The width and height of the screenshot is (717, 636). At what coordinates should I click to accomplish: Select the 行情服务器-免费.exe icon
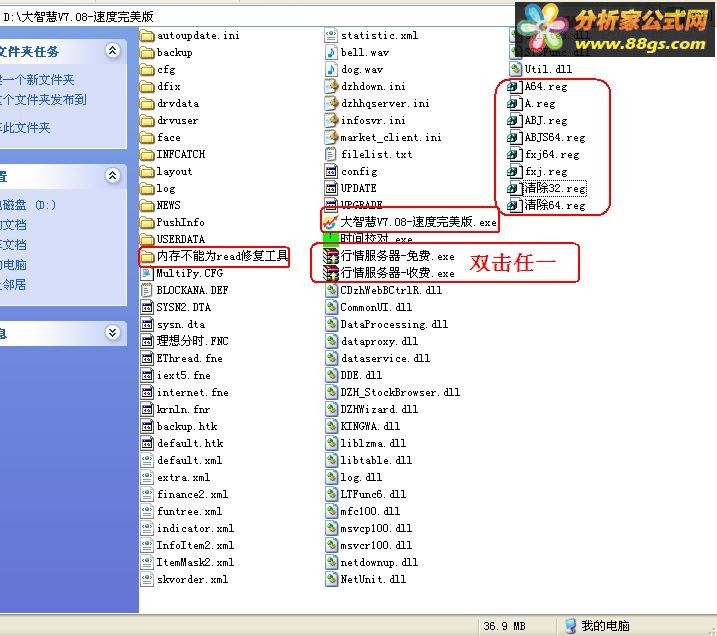331,257
